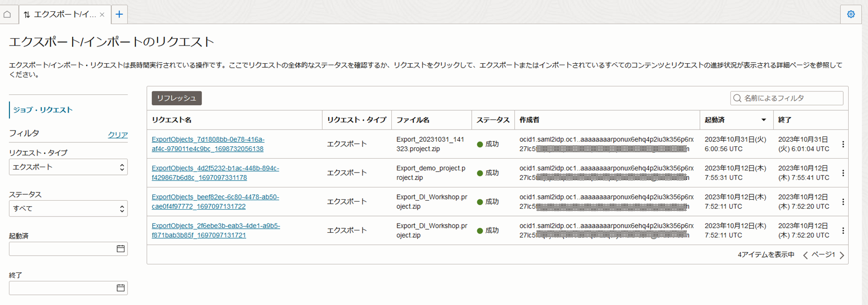This screenshot has height=305, width=868.
Task: Sort by the ステータス column header
Action: click(x=493, y=120)
